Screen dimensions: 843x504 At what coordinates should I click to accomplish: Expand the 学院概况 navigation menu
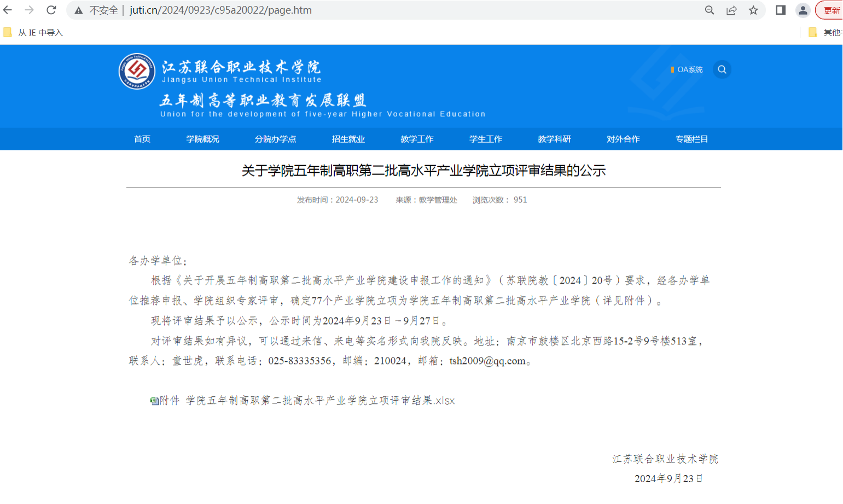point(202,139)
